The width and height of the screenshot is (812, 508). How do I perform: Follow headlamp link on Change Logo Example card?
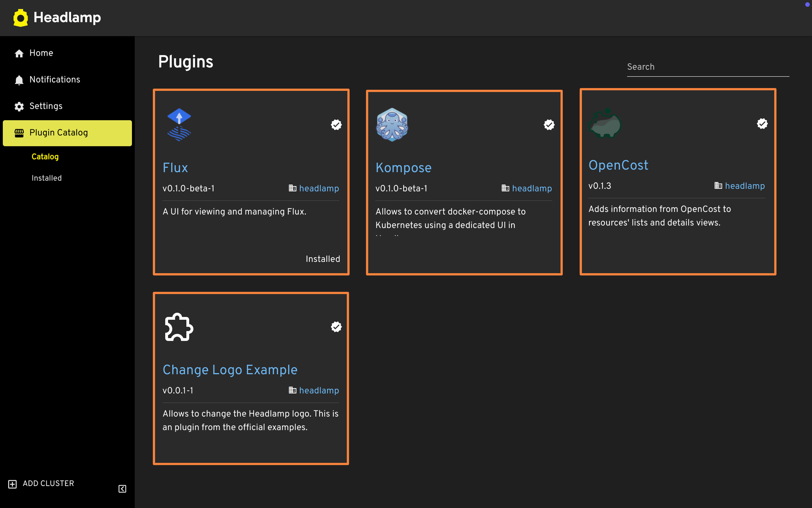pyautogui.click(x=319, y=391)
